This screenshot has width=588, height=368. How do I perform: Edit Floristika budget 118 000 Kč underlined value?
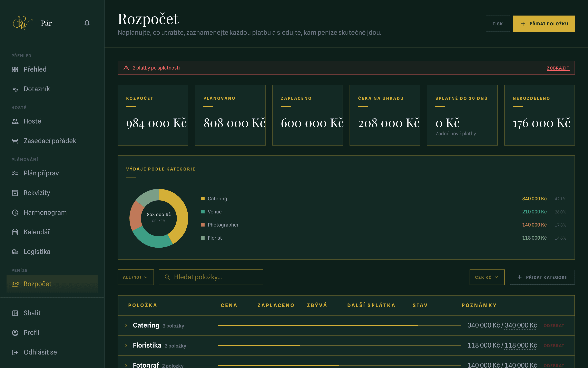[x=520, y=346]
